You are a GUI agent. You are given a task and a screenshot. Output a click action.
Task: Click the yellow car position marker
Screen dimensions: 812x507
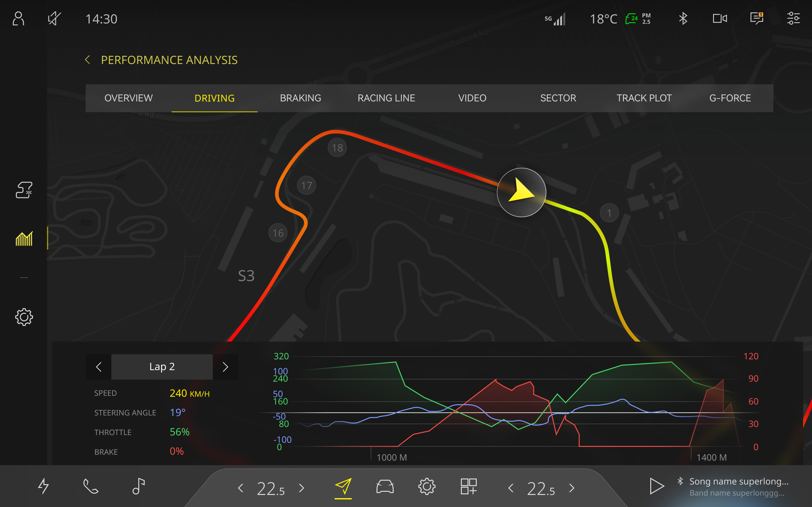(521, 192)
